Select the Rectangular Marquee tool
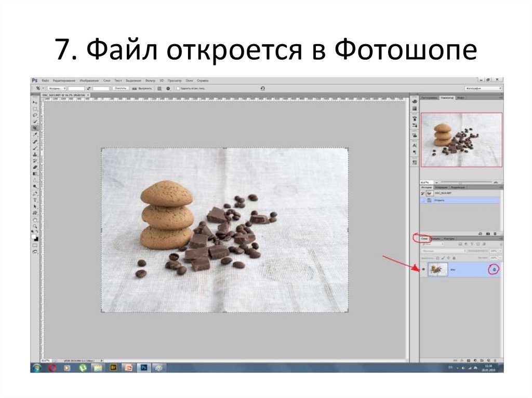This screenshot has height=398, width=532. (35, 109)
